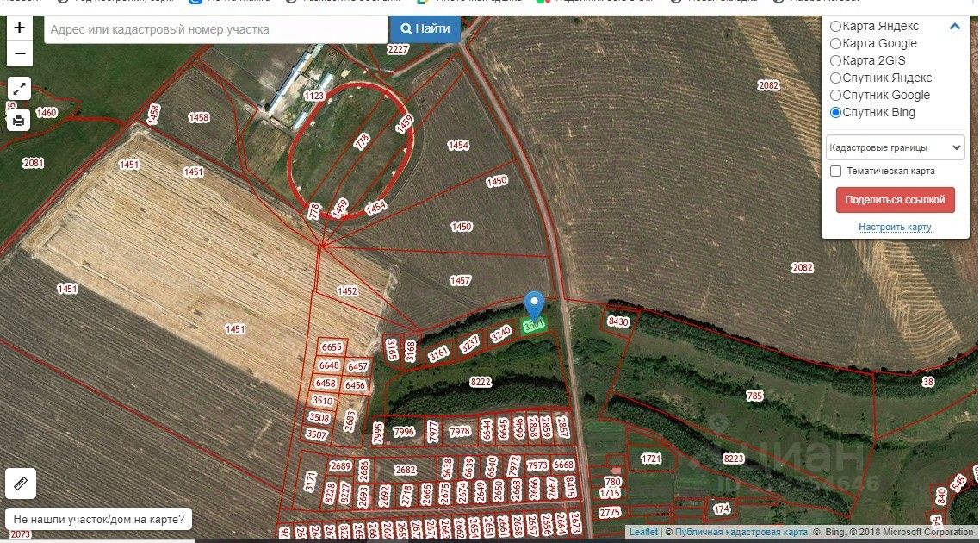This screenshot has height=543, width=980.
Task: Click parcel label 1715
Action: pos(610,494)
